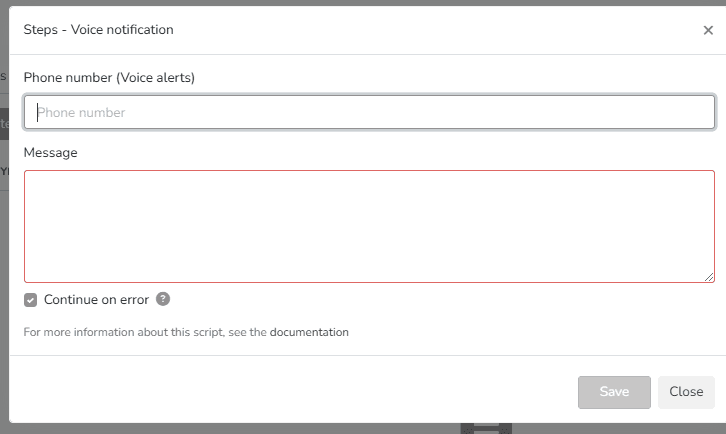The width and height of the screenshot is (726, 434).
Task: Click the partially hidden icon below dialog
Action: point(486,428)
